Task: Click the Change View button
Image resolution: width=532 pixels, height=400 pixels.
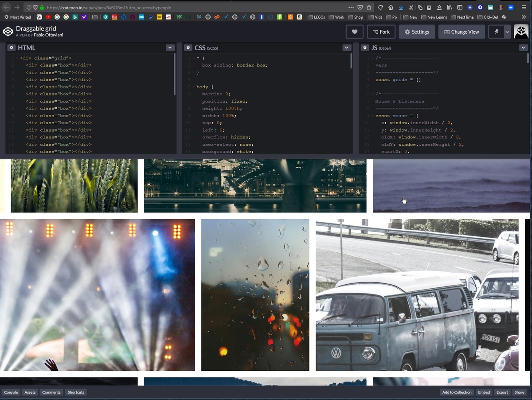Action: (x=462, y=32)
